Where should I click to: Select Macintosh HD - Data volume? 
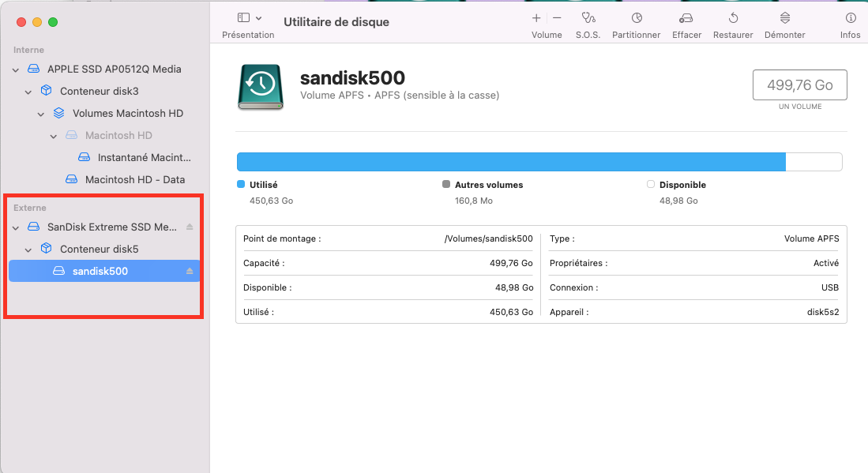click(135, 180)
